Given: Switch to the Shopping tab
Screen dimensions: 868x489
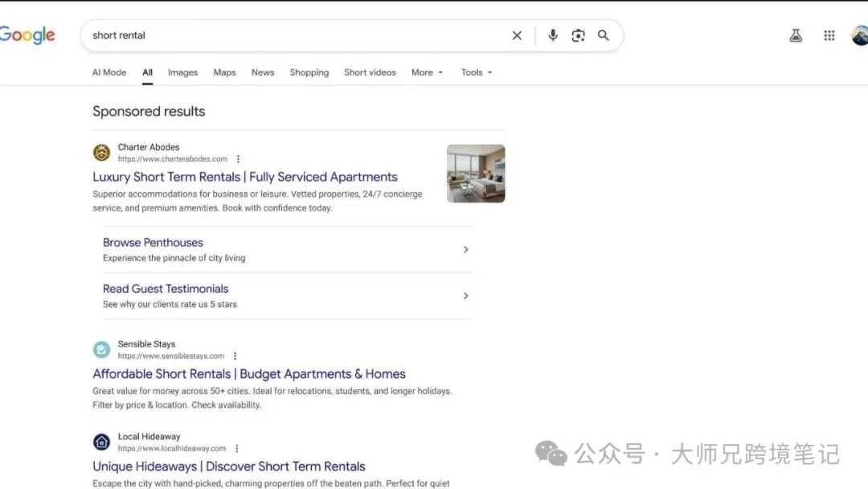Looking at the screenshot, I should [x=309, y=72].
